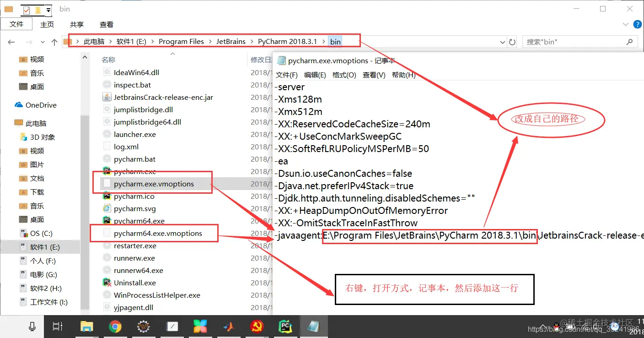644x338 pixels.
Task: Go forward in Explorer navigation
Action: (28, 42)
